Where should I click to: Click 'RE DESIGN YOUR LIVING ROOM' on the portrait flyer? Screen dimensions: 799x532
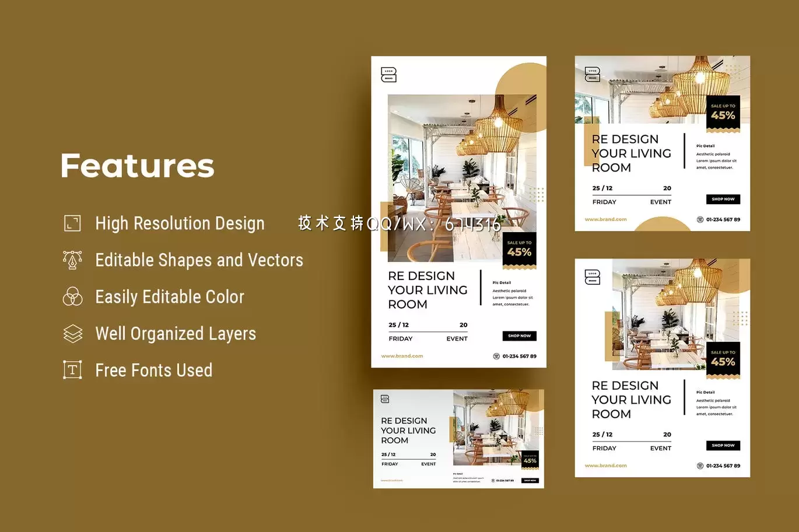(x=427, y=290)
